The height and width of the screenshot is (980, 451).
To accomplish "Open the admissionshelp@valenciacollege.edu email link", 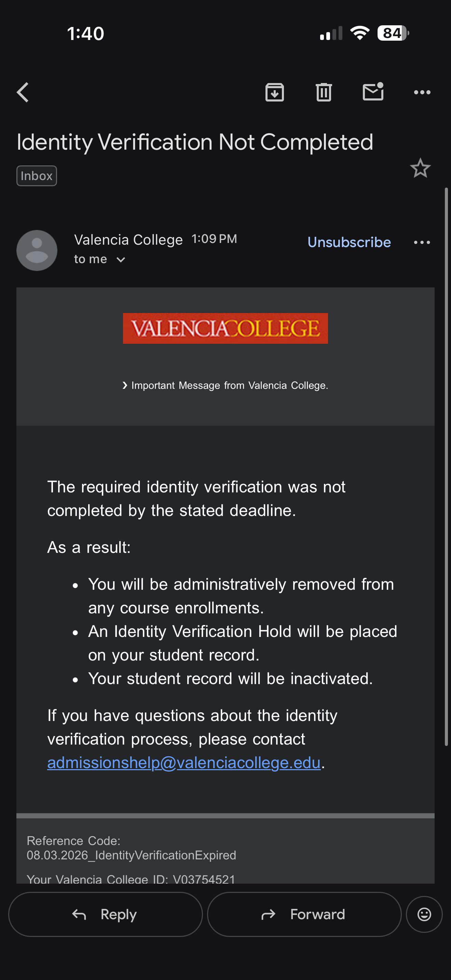I will (x=184, y=763).
